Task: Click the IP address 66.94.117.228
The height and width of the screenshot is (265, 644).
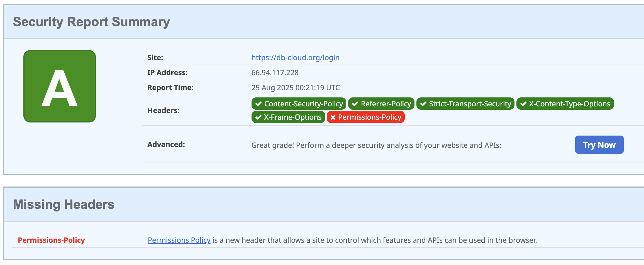Action: coord(275,73)
